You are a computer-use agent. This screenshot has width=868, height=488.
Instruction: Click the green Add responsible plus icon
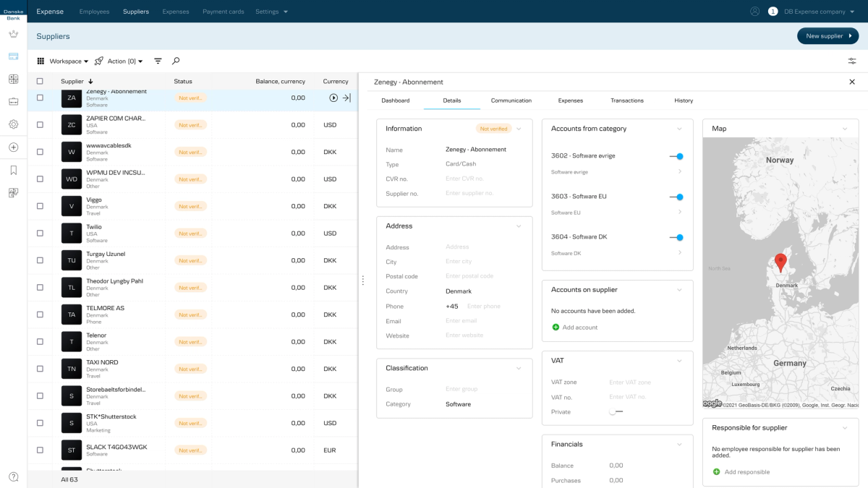[716, 472]
